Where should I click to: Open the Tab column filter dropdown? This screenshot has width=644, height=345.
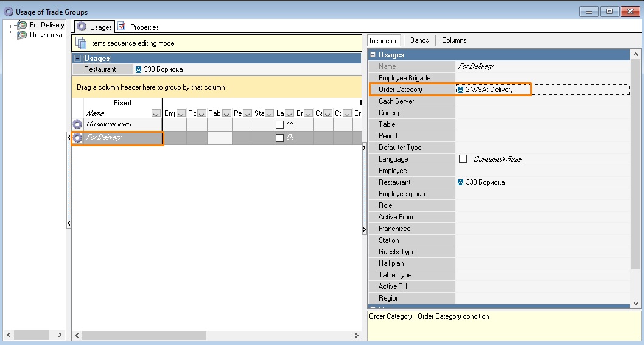pos(226,113)
